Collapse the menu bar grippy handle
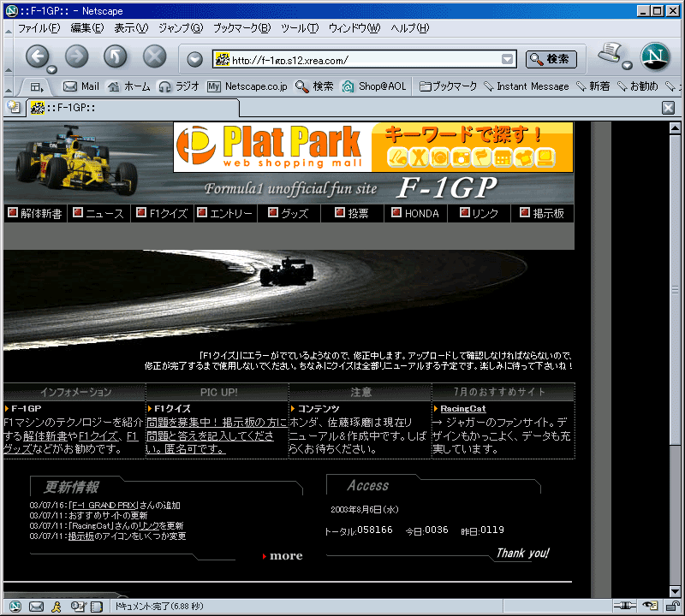This screenshot has height=616, width=685. 9,29
